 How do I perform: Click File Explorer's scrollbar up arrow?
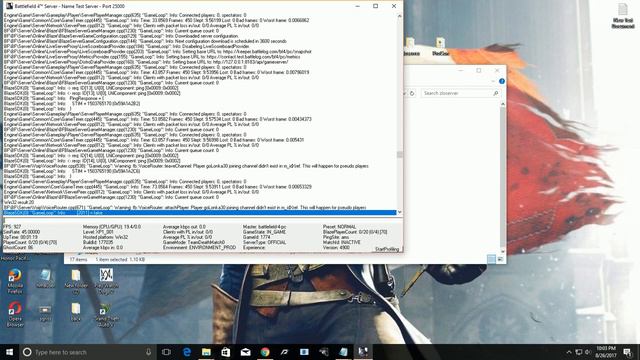pyautogui.click(x=502, y=104)
